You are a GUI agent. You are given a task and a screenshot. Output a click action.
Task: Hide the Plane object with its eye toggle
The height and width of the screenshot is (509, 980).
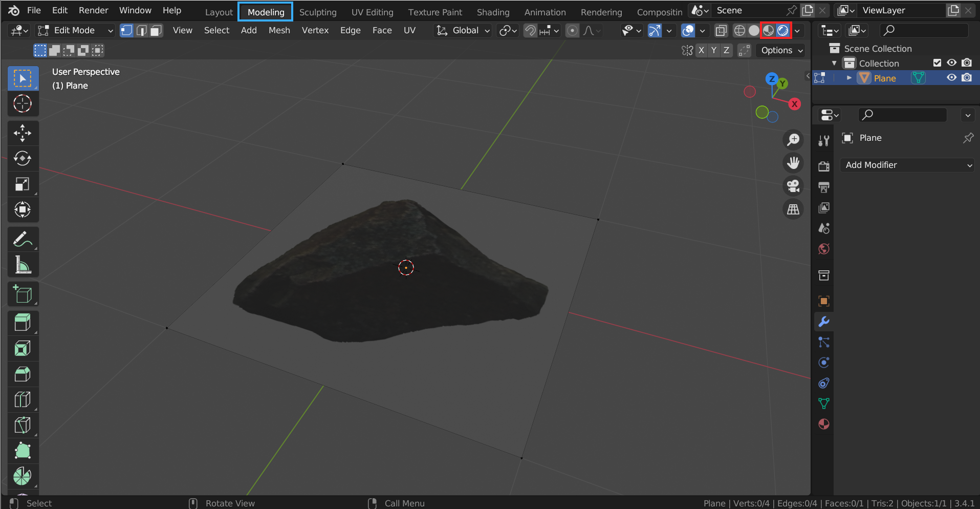[x=951, y=77]
